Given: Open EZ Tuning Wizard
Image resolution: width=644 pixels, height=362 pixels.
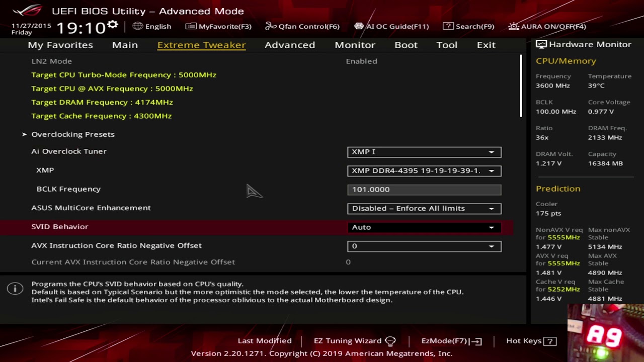Looking at the screenshot, I should (x=355, y=340).
